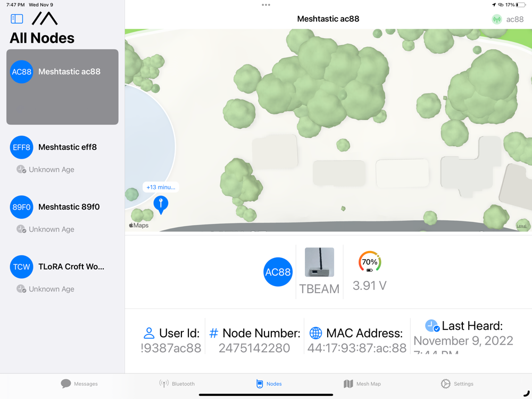The height and width of the screenshot is (399, 532).
Task: Click the Node Number hash icon
Action: click(214, 333)
